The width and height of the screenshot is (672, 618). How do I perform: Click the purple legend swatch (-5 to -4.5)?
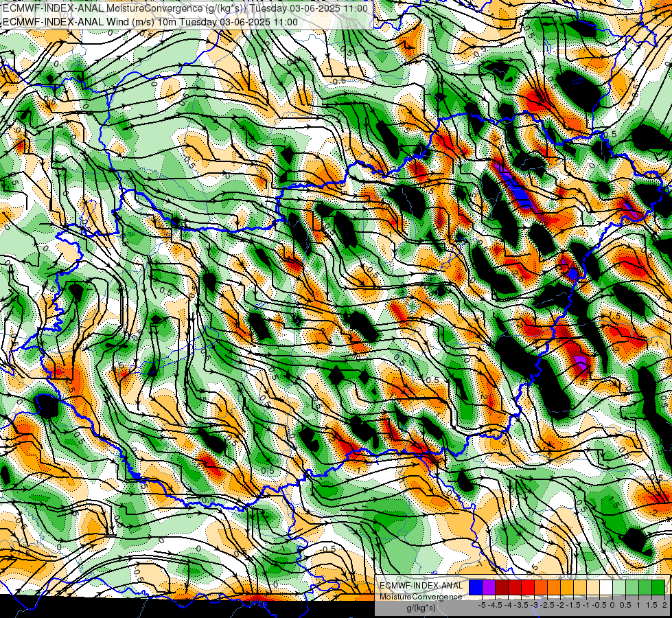[x=489, y=587]
